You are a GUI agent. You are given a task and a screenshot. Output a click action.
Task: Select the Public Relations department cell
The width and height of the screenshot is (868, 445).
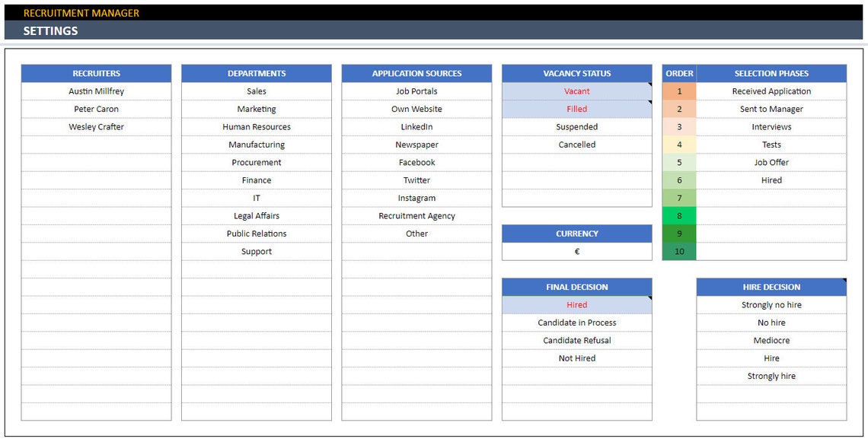(257, 234)
